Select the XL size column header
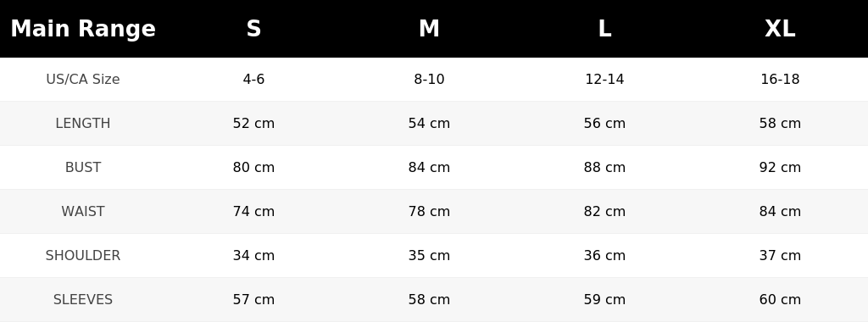This screenshot has height=322, width=868. click(x=780, y=29)
